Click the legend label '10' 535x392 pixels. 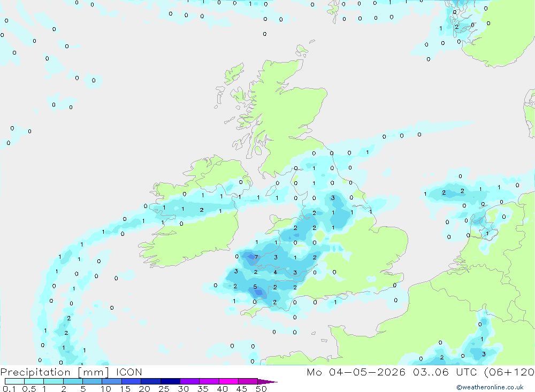(106, 389)
